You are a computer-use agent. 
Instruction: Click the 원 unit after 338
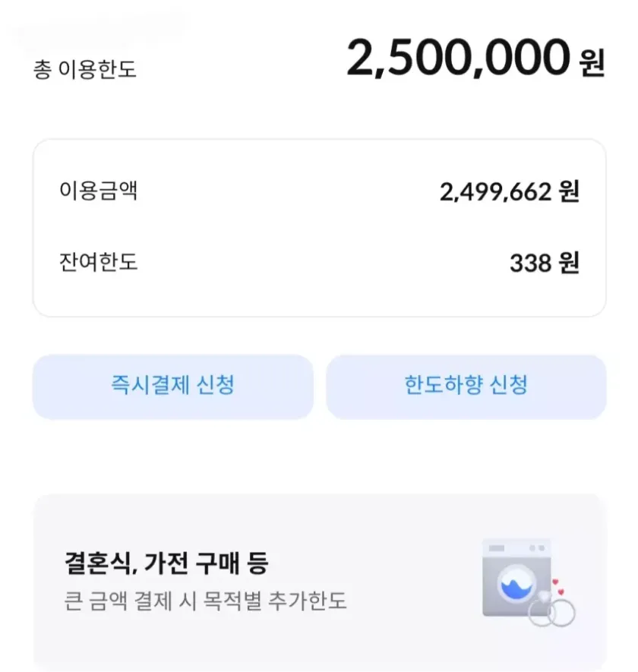coord(568,263)
